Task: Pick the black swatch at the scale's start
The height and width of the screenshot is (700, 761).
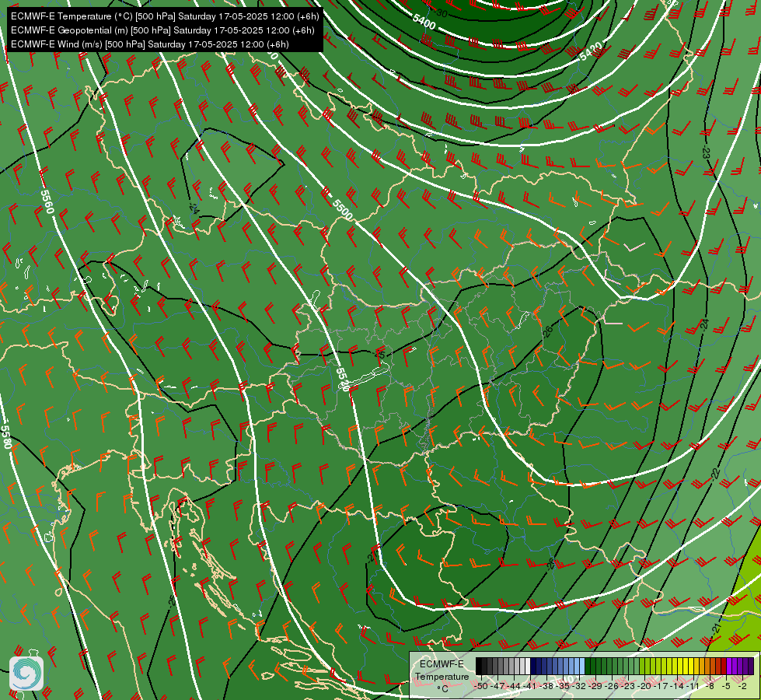Action: coord(479,666)
